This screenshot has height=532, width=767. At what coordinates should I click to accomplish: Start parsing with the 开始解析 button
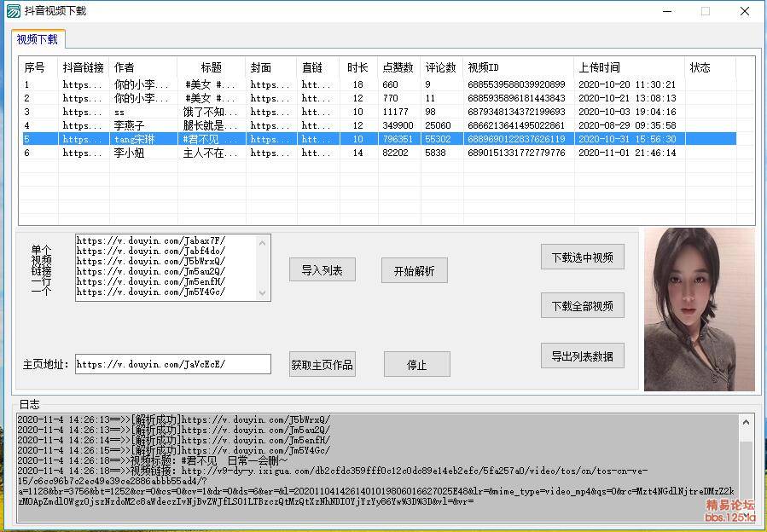414,270
